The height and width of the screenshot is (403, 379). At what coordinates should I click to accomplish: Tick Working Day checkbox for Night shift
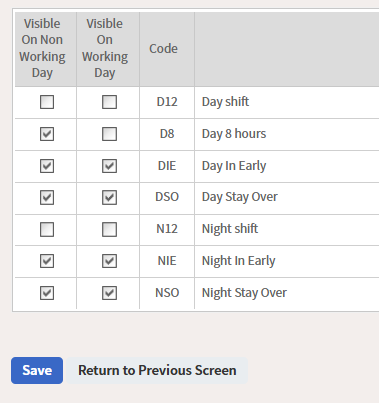[109, 229]
